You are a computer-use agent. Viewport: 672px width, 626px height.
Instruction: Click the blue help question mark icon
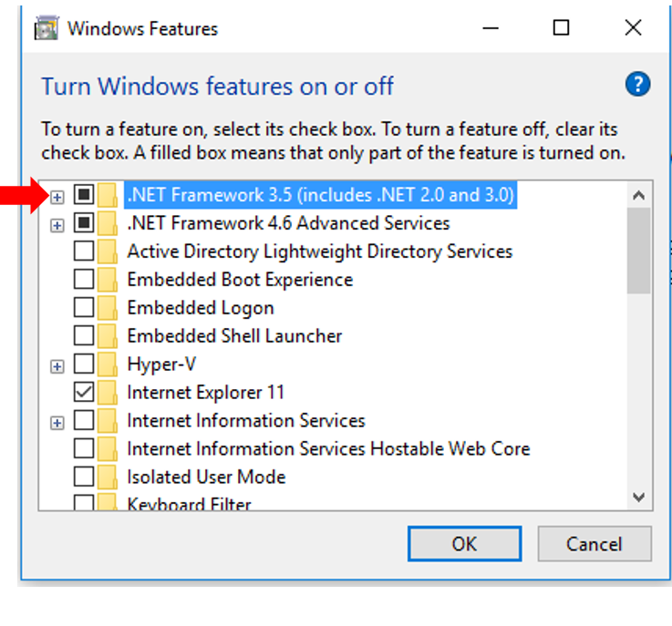point(637,86)
